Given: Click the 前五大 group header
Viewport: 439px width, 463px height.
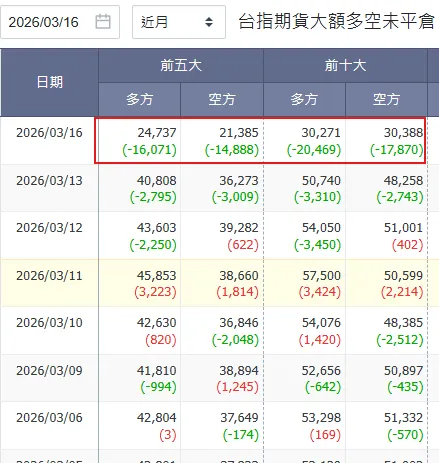Looking at the screenshot, I should point(181,65).
